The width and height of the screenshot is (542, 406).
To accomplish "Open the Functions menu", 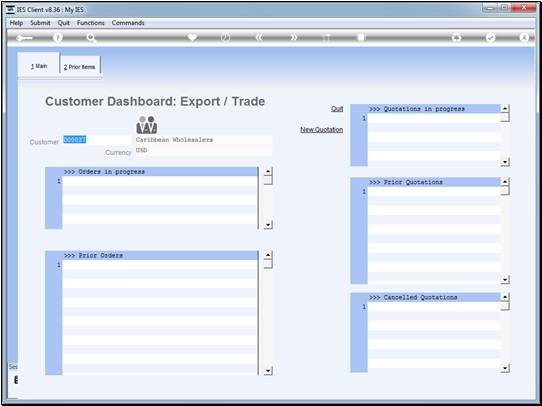I will [91, 23].
